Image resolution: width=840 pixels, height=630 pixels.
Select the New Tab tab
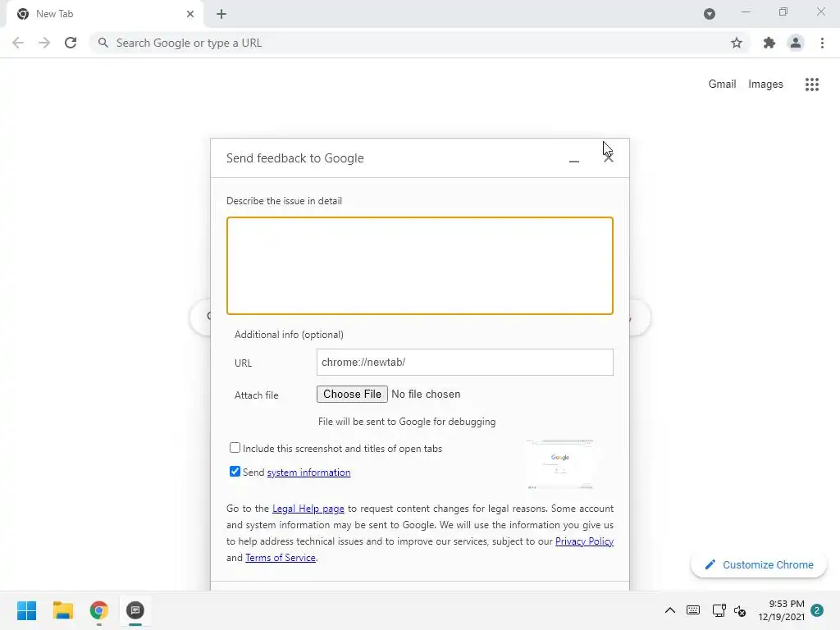[104, 14]
